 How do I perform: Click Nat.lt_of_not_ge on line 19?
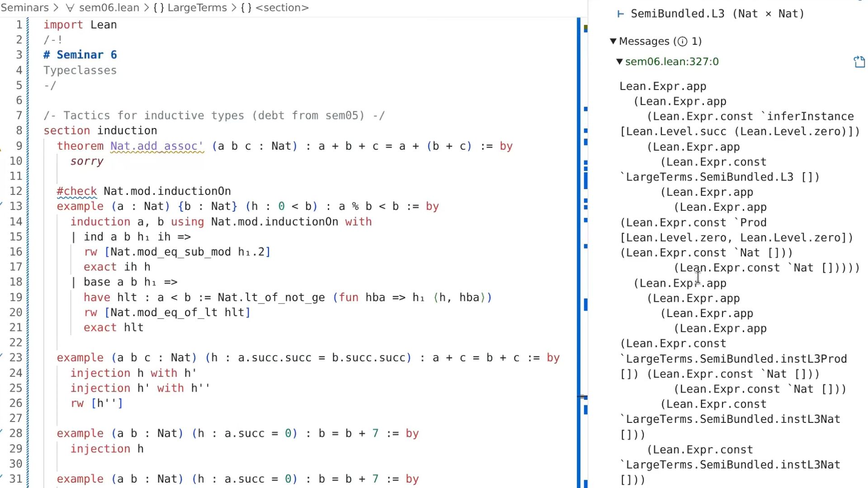coord(271,298)
